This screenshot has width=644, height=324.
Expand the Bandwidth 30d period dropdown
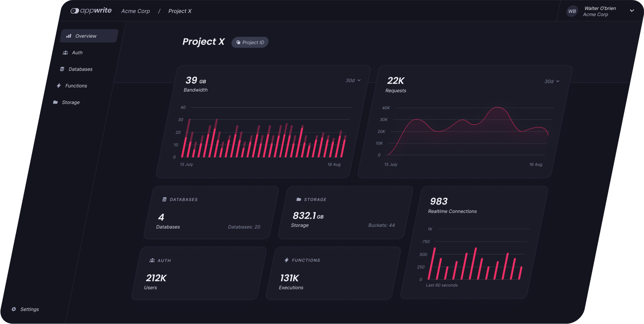pos(353,81)
